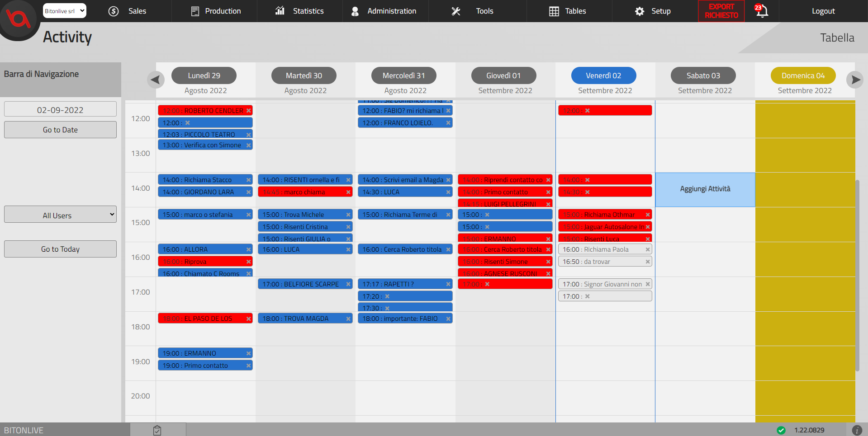Remove the 18:00 TROVA MAGDA entry

coord(348,319)
